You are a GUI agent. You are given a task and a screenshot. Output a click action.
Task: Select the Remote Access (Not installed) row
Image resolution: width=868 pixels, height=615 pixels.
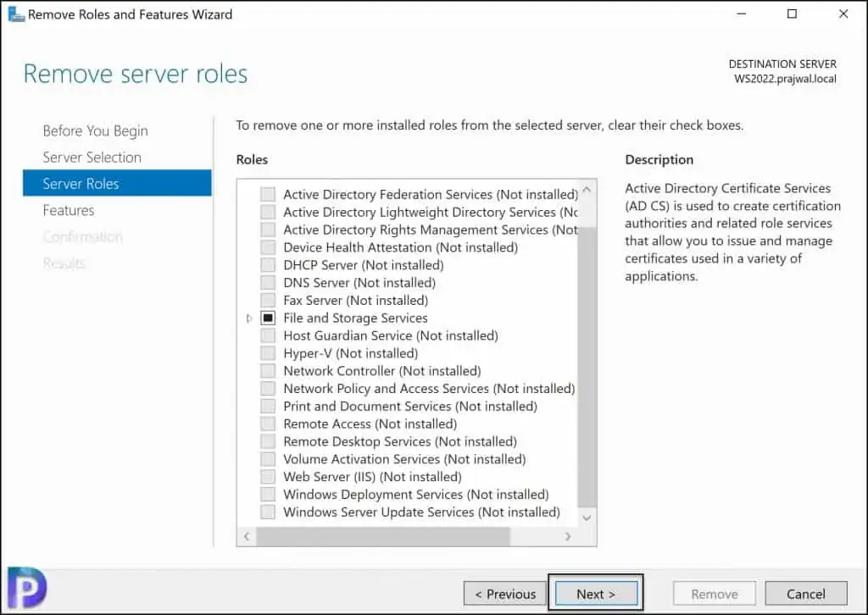click(370, 424)
